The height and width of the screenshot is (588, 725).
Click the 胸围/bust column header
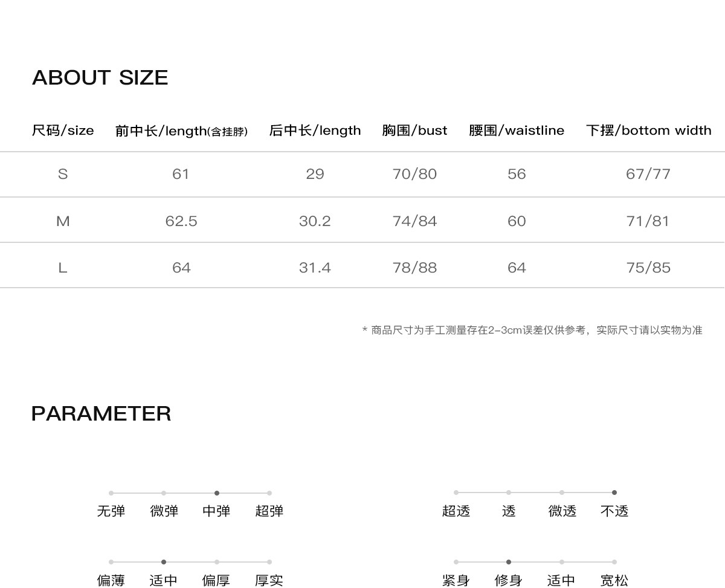click(414, 131)
